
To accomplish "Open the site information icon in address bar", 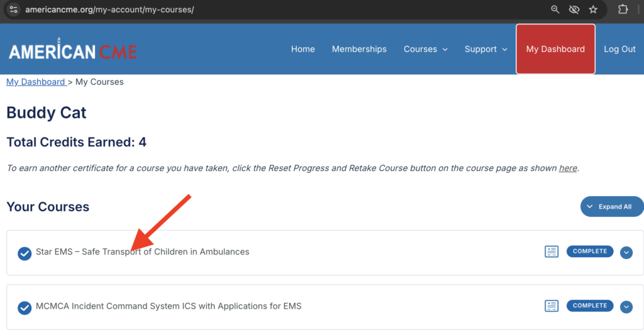I will (14, 9).
